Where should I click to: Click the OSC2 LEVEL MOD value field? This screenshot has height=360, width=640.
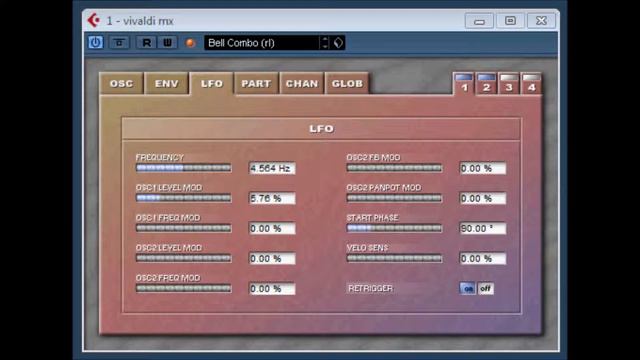272,258
